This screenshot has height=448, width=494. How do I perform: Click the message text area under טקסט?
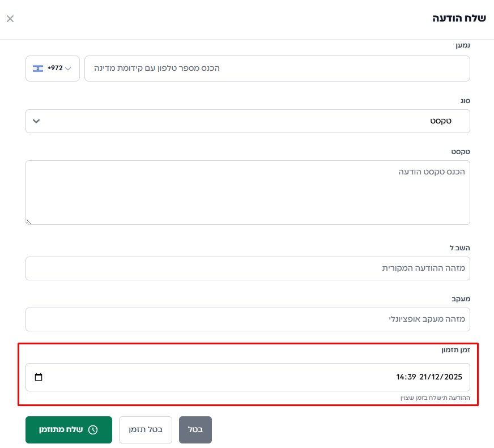coord(248,192)
